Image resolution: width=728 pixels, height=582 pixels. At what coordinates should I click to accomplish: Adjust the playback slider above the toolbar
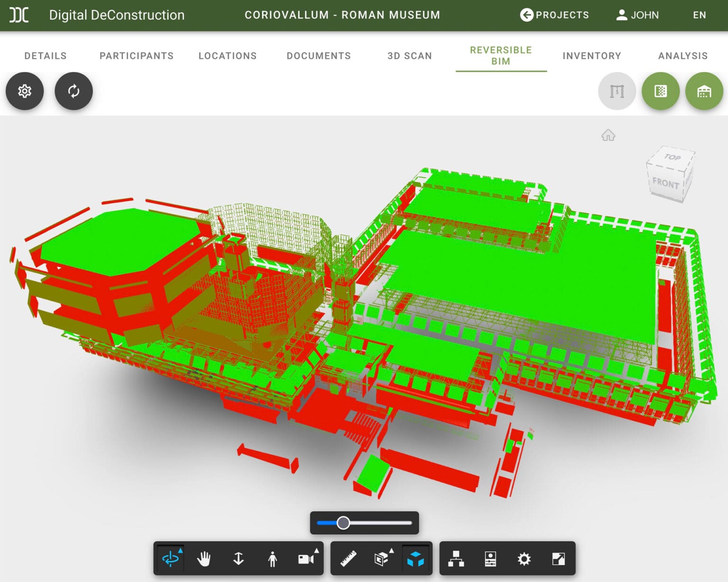tap(343, 523)
